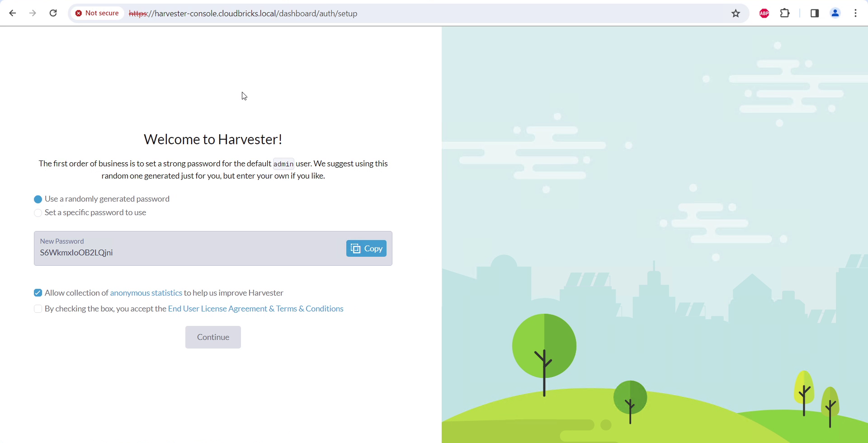Viewport: 868px width, 443px height.
Task: Copy the generated password
Action: click(366, 248)
